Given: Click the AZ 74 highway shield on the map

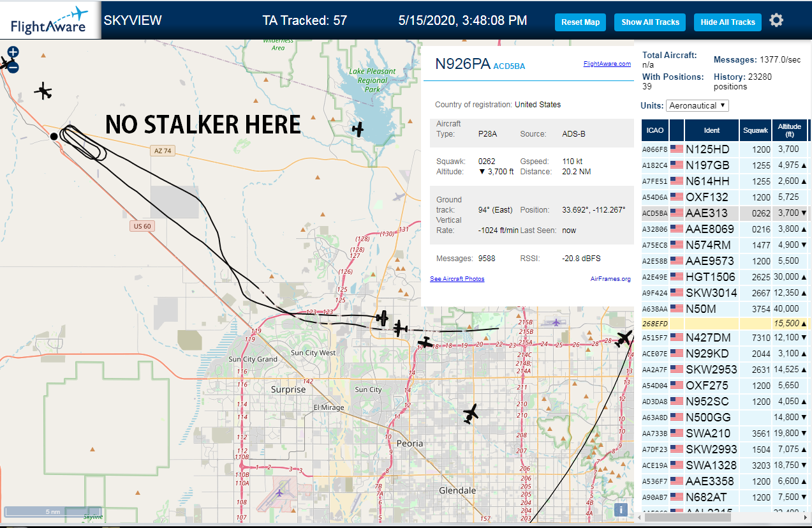Looking at the screenshot, I should click(x=162, y=151).
